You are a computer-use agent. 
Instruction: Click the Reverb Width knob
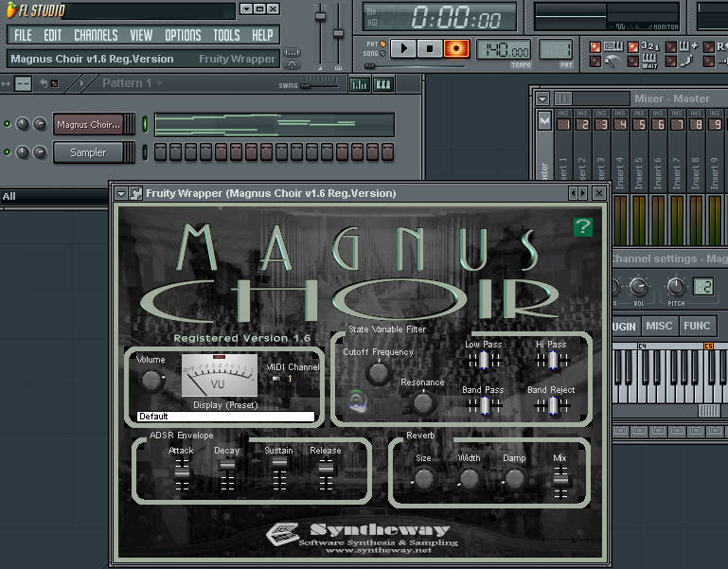click(x=469, y=479)
